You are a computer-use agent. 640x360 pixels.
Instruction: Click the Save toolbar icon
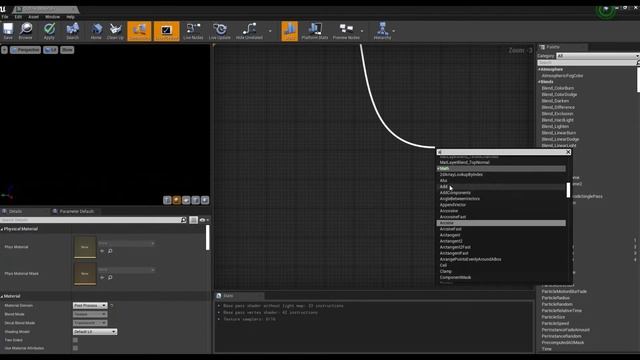pos(8,31)
